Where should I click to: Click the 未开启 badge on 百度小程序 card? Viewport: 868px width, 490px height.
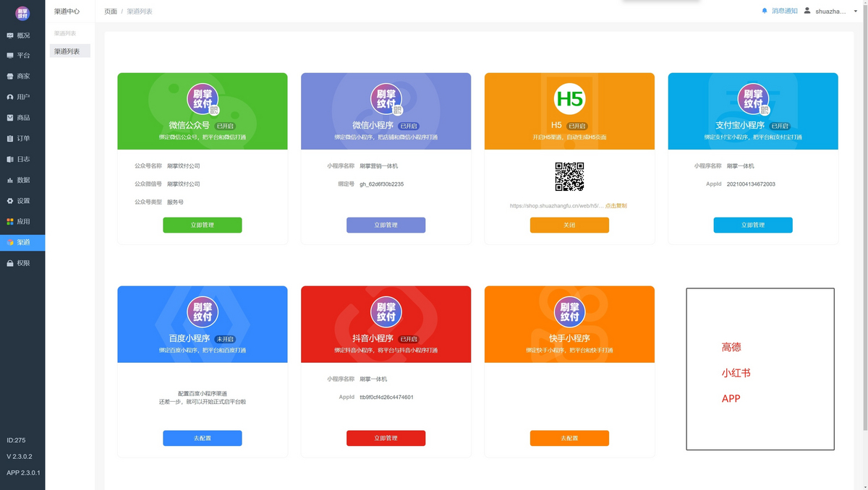pyautogui.click(x=226, y=339)
